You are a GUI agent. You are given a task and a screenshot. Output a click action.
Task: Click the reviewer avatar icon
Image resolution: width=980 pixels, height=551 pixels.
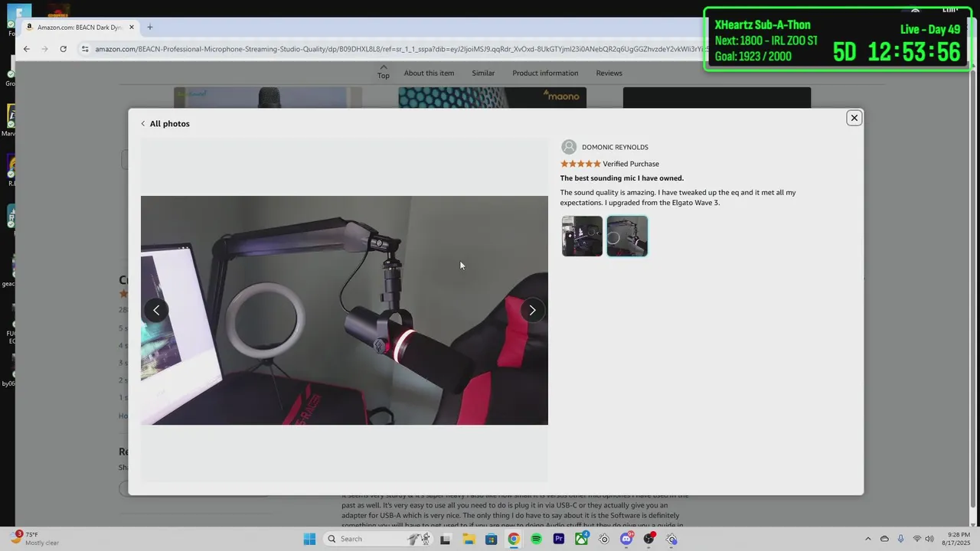point(569,147)
